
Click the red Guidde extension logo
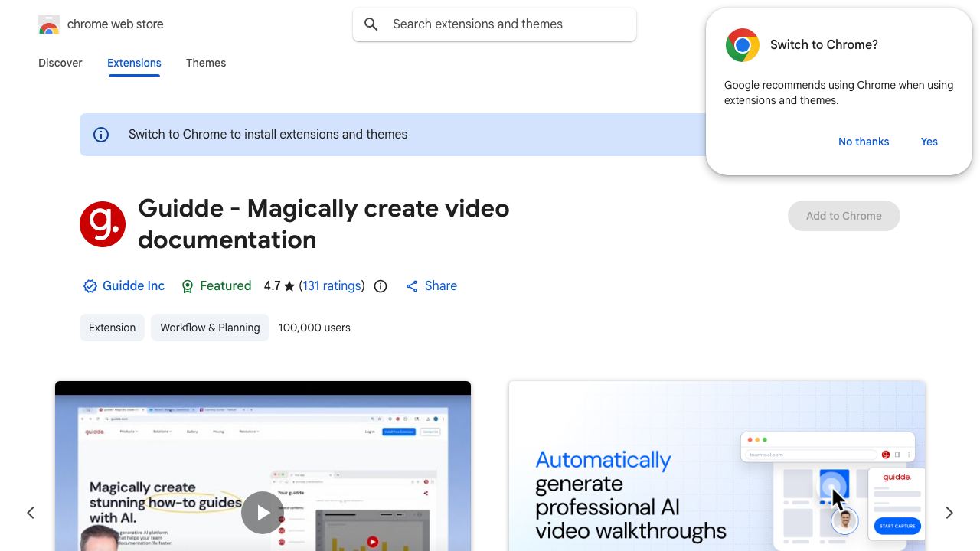pos(103,224)
